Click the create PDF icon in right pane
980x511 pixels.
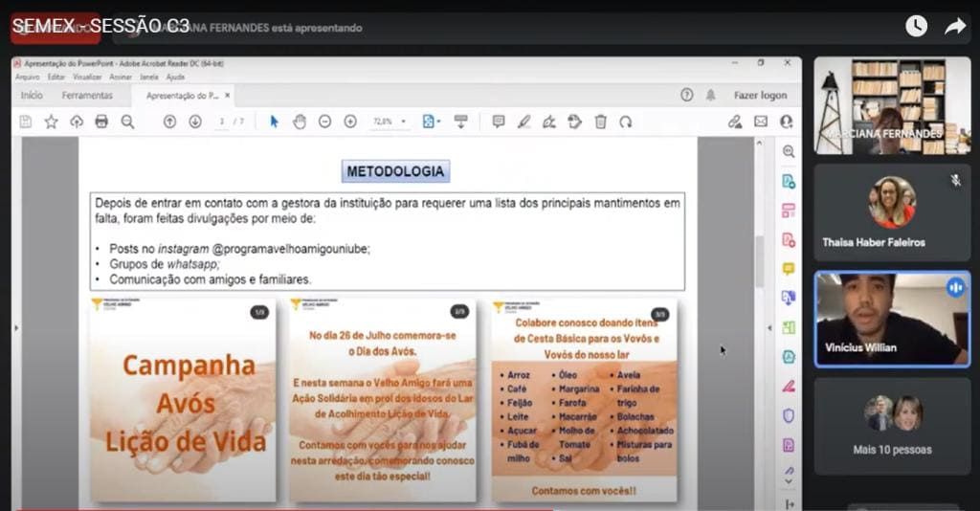point(789,240)
